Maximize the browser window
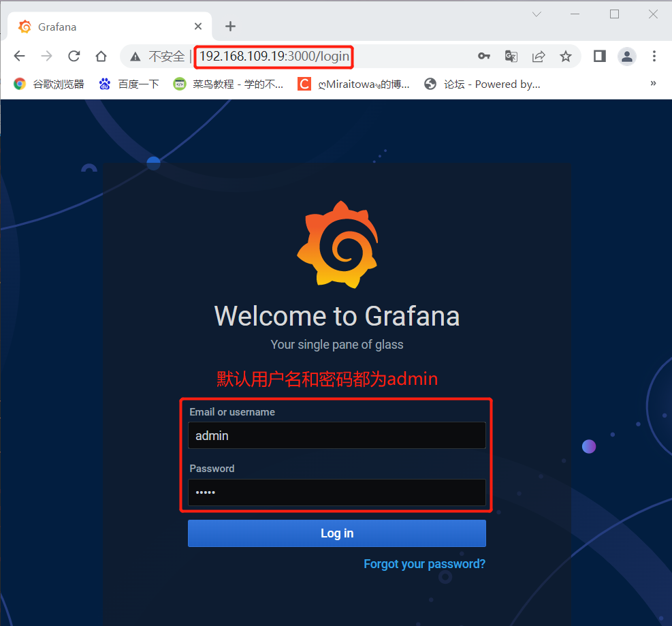Screen dimensions: 672x626 pos(615,14)
